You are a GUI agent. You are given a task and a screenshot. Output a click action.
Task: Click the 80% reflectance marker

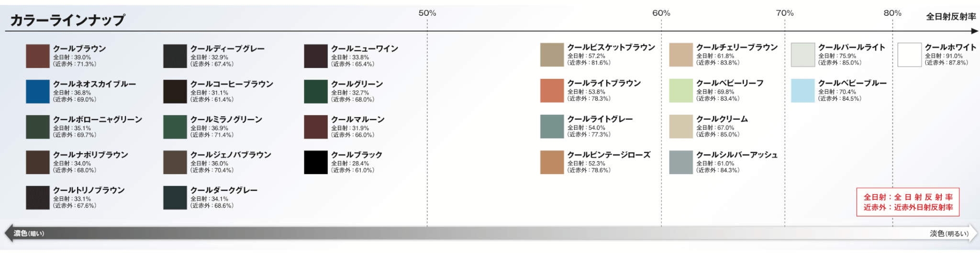pyautogui.click(x=892, y=13)
